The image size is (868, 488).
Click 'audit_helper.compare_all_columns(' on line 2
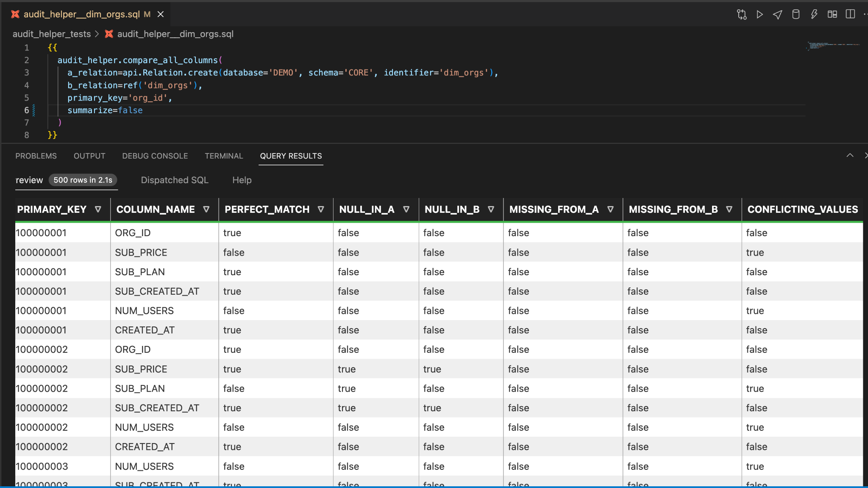pos(140,60)
